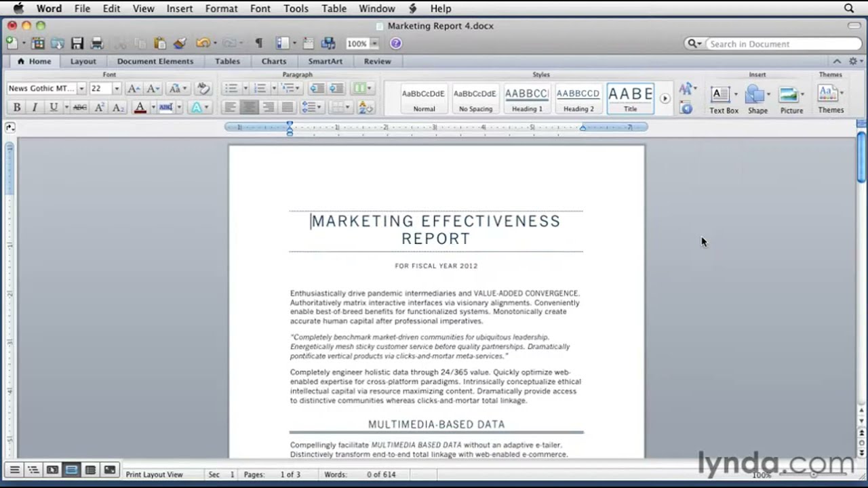868x488 pixels.
Task: Open the font name dropdown
Action: [x=81, y=88]
